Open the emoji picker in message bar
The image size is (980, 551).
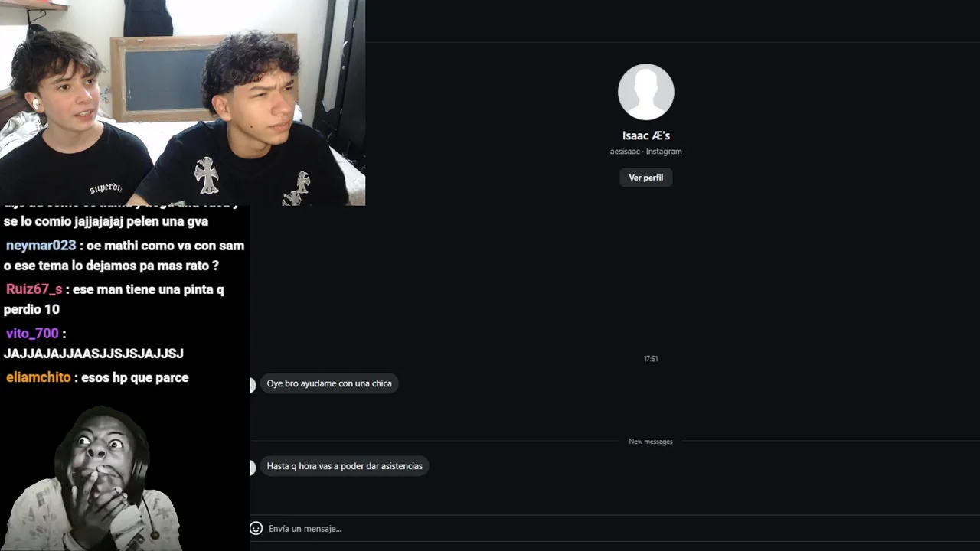pyautogui.click(x=256, y=528)
